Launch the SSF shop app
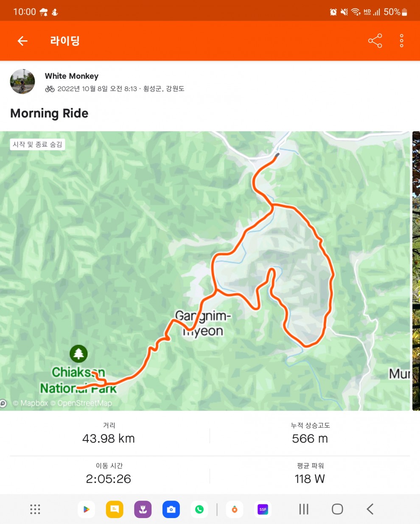 pos(263,509)
